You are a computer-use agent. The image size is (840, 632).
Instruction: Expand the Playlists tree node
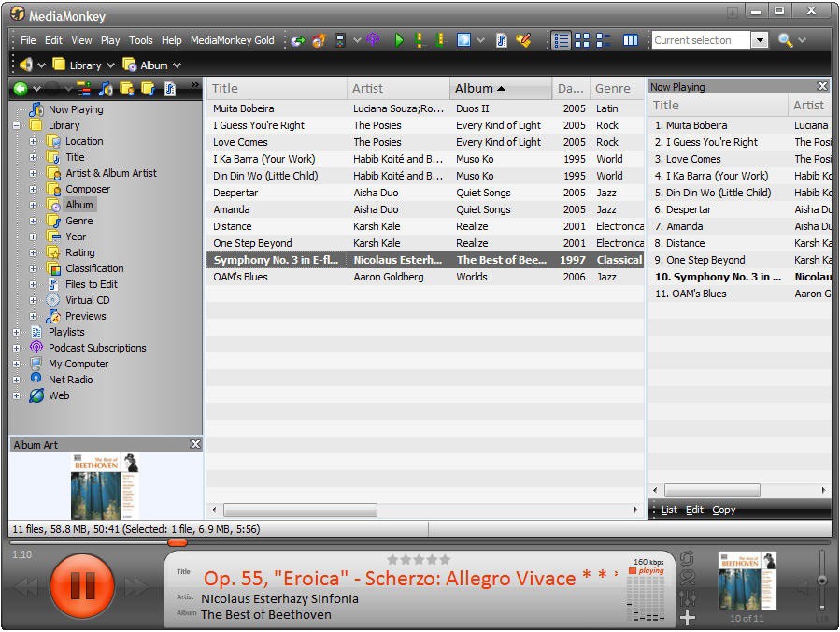(x=17, y=332)
